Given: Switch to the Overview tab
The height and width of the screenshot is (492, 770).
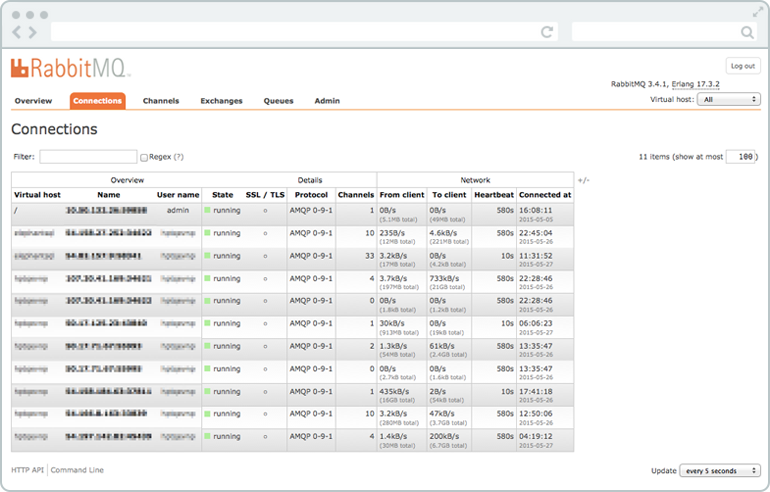Looking at the screenshot, I should click(33, 101).
